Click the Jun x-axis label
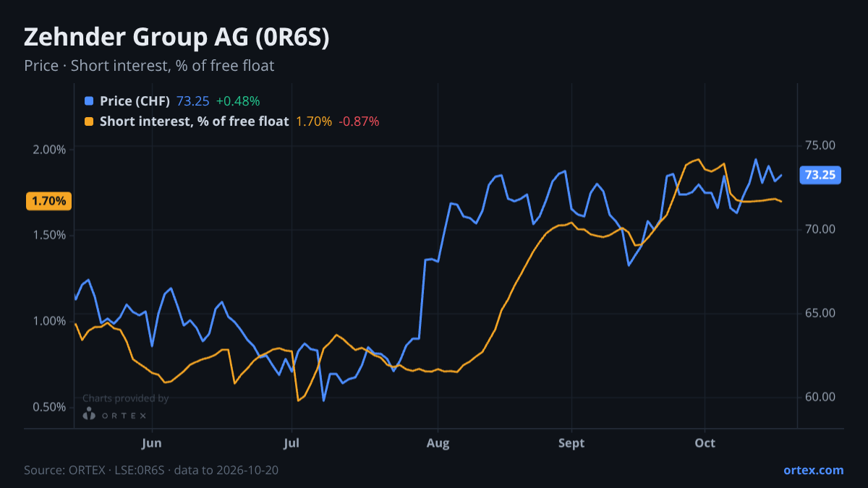868x488 pixels. pyautogui.click(x=151, y=443)
